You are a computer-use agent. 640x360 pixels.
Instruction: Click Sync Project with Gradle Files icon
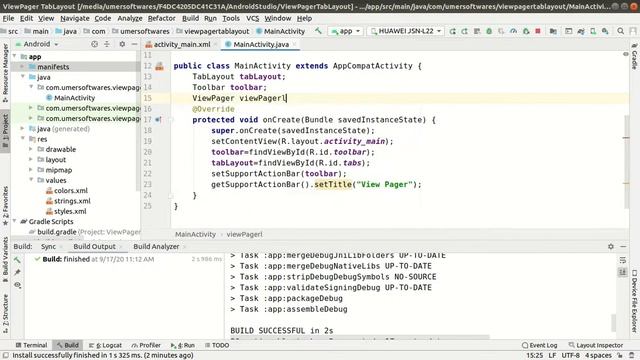[x=581, y=31]
